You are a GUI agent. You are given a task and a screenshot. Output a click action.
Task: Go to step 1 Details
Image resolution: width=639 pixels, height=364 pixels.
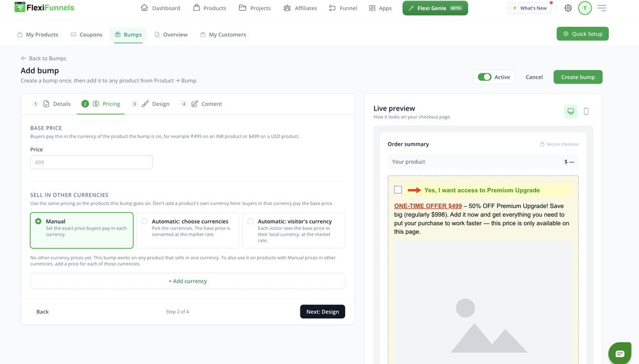point(51,104)
